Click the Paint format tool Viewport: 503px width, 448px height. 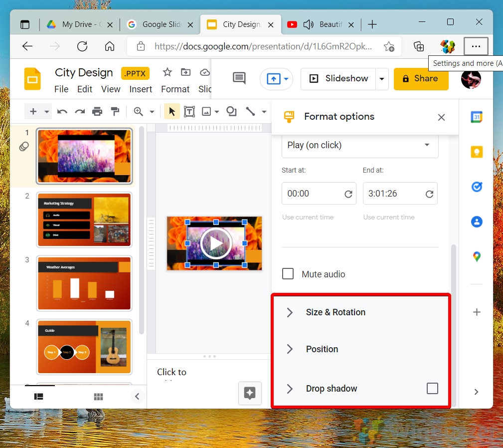coord(115,111)
